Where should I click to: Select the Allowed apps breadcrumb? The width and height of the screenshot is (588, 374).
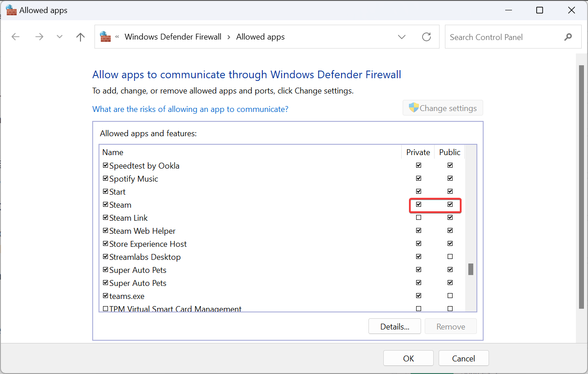click(260, 37)
